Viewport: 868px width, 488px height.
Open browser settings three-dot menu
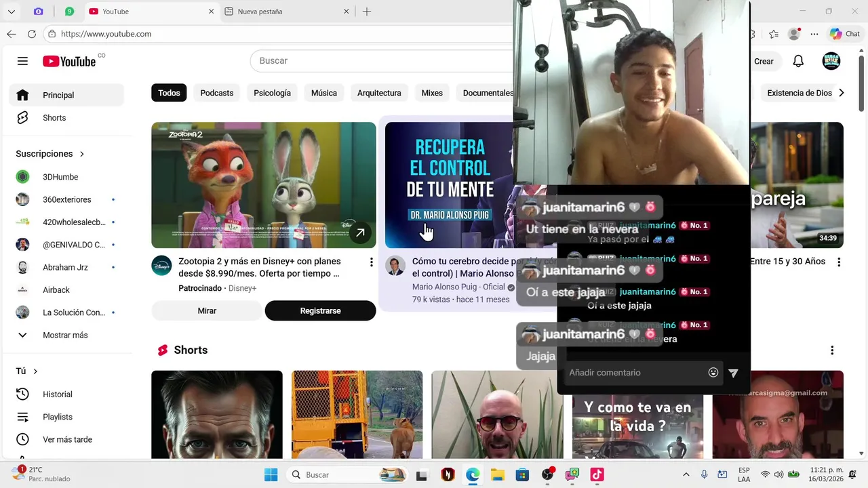(814, 34)
